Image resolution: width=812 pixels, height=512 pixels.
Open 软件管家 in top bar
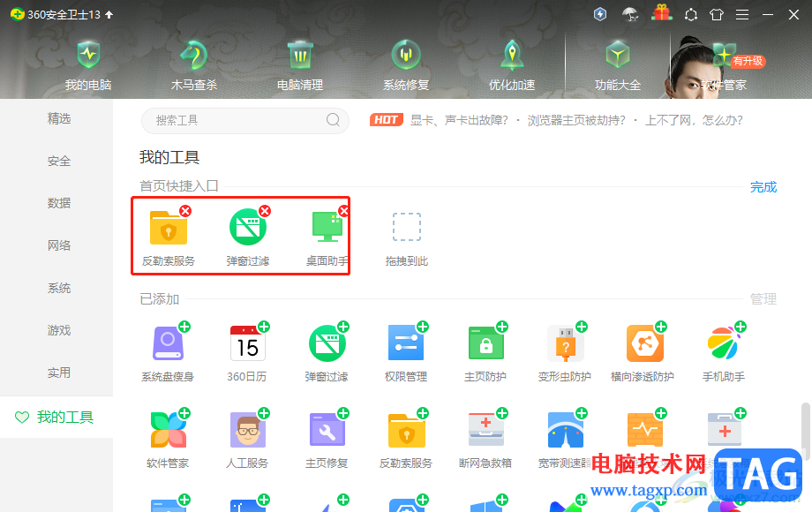[724, 65]
